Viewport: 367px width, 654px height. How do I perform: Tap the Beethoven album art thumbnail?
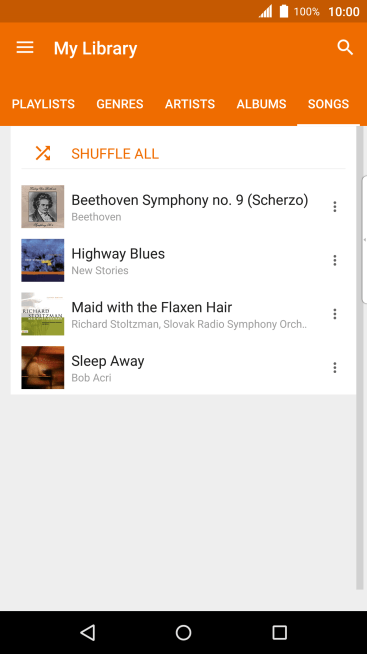tap(43, 206)
